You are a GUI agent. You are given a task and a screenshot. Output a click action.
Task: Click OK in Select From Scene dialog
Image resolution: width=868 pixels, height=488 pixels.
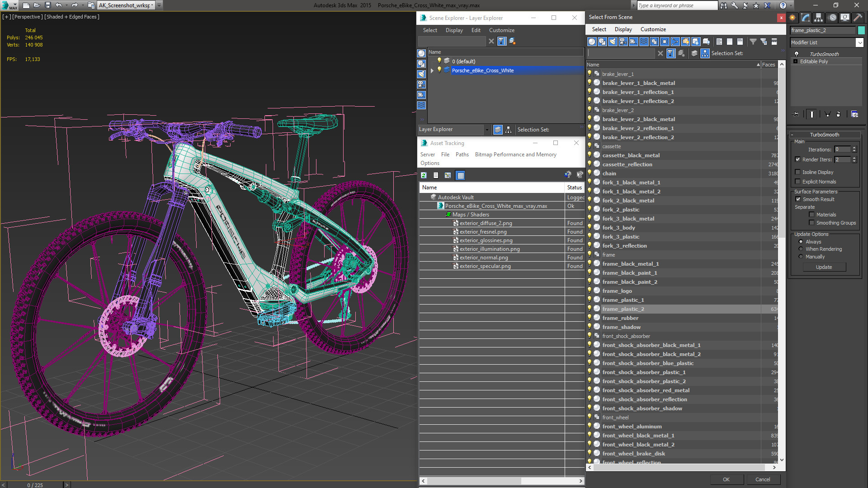726,479
